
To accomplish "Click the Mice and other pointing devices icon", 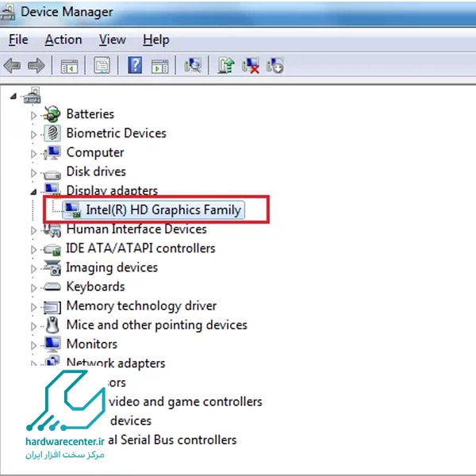I will point(53,324).
